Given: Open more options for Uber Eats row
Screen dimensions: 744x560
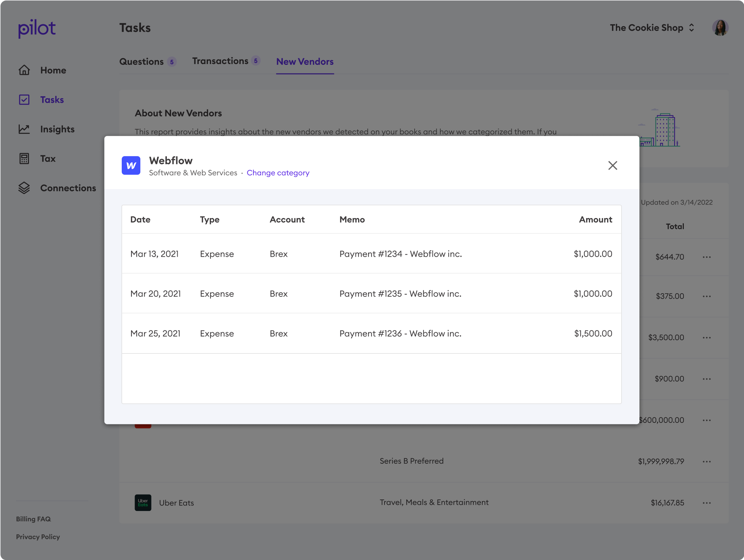Looking at the screenshot, I should 706,503.
